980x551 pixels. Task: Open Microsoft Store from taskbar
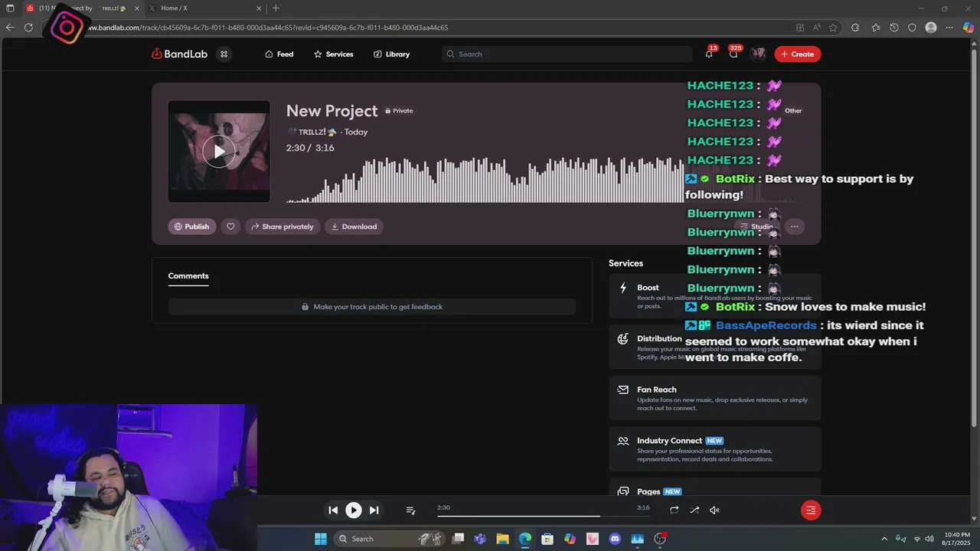(547, 539)
